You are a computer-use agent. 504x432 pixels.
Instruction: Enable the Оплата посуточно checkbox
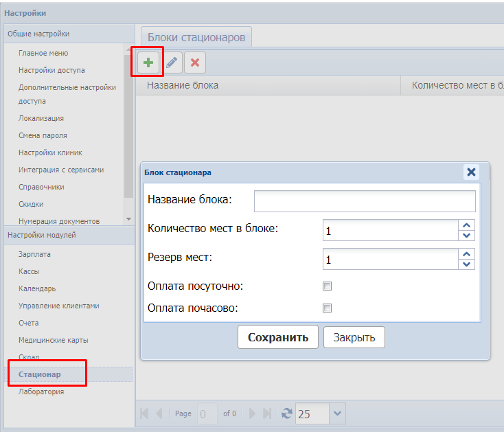click(328, 286)
